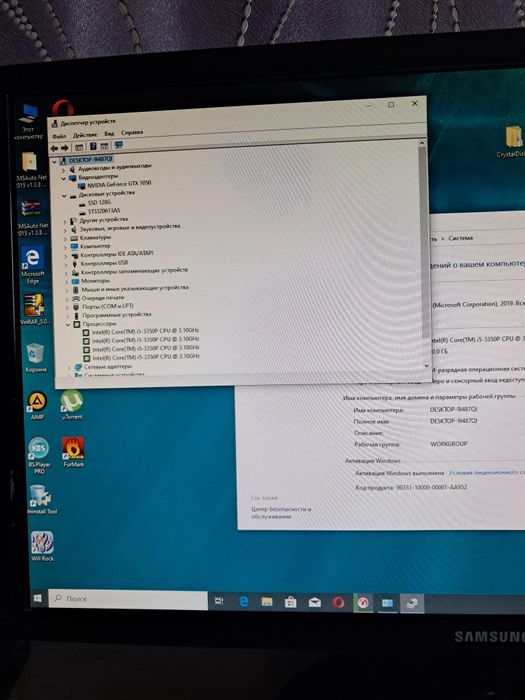Open the Install Tool desktop icon
525x700 pixels.
pos(42,499)
